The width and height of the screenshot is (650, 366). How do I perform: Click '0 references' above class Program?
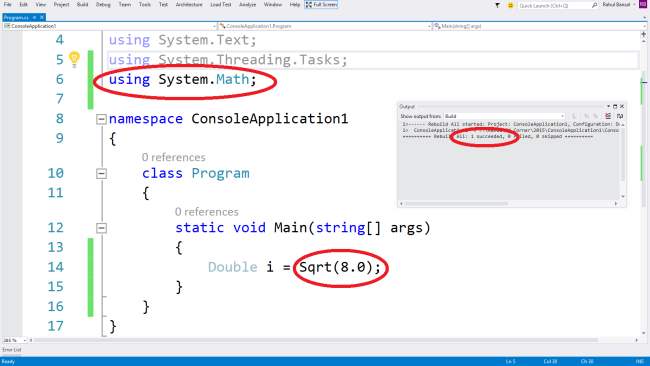[x=173, y=157]
